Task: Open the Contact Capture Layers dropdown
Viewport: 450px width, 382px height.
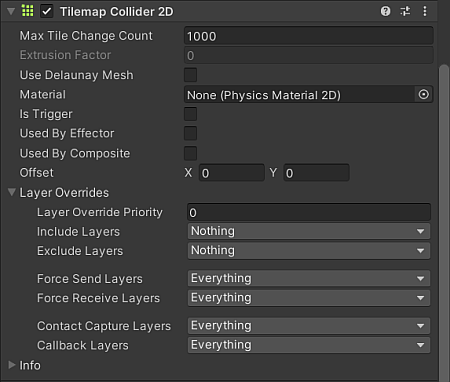Action: [x=309, y=326]
